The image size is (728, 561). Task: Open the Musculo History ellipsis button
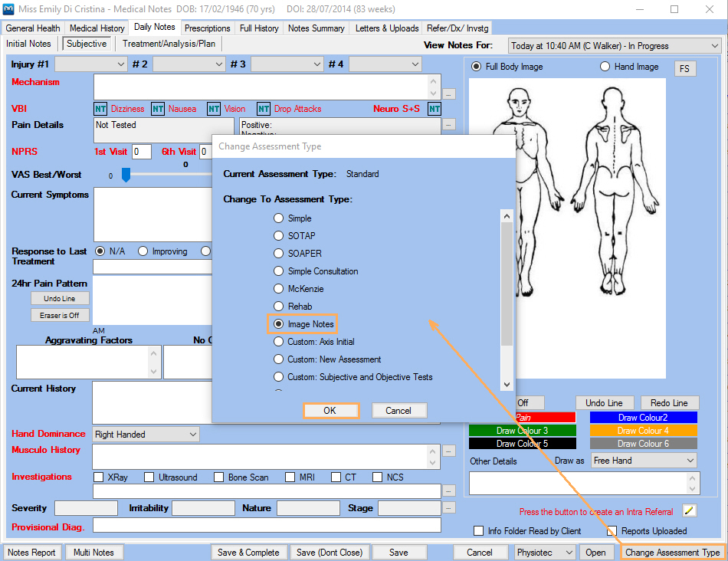(448, 451)
